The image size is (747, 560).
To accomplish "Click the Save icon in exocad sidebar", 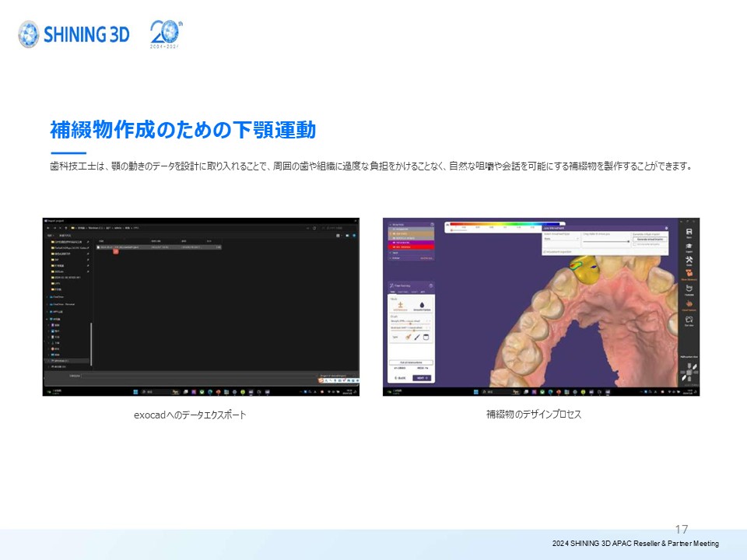I will (x=689, y=233).
